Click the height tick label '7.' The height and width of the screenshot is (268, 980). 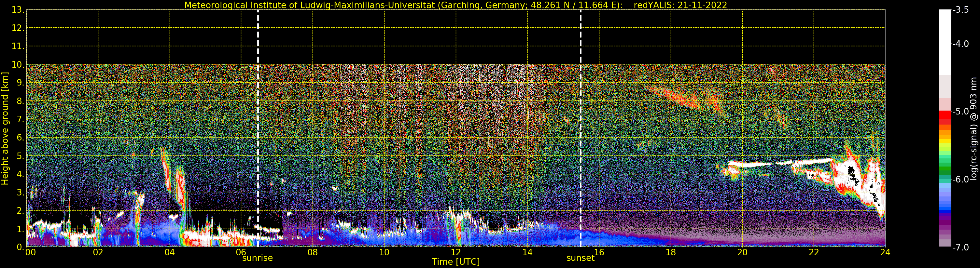pos(21,119)
